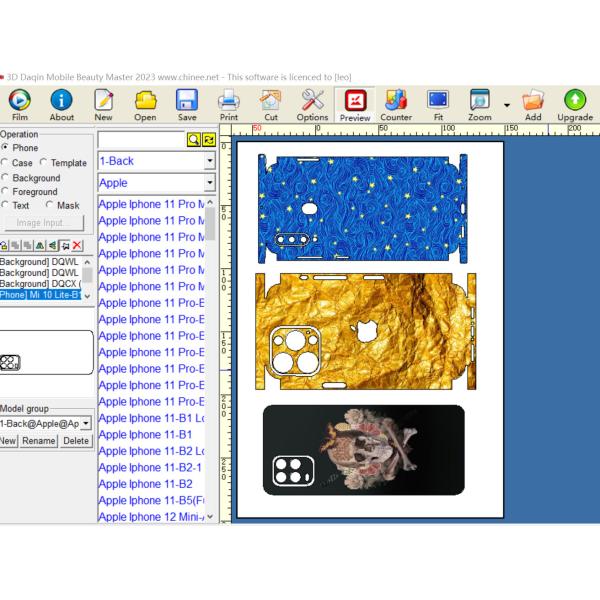The image size is (600, 600).
Task: Click the green Upgrade icon
Action: (575, 100)
